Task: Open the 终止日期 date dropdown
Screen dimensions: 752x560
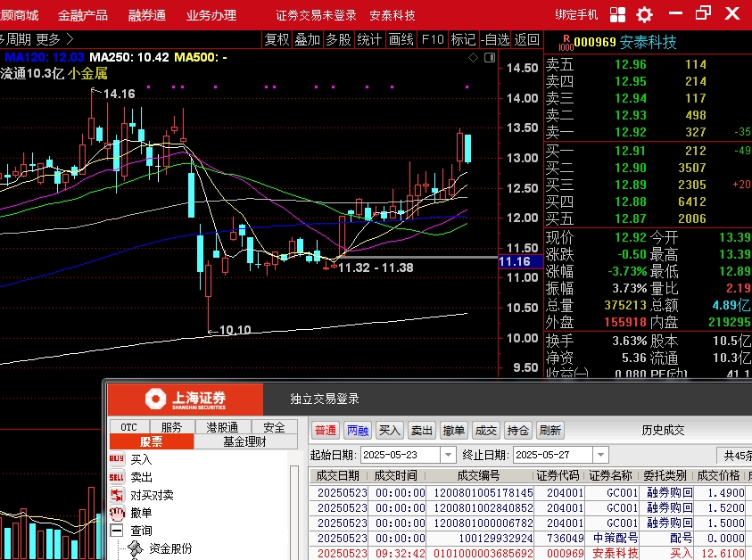Action: [x=601, y=454]
